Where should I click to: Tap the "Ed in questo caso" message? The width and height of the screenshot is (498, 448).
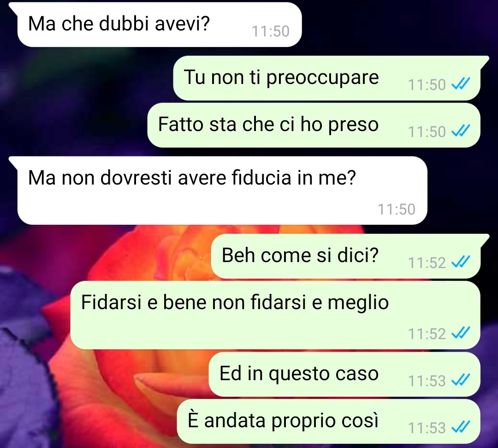click(x=344, y=374)
